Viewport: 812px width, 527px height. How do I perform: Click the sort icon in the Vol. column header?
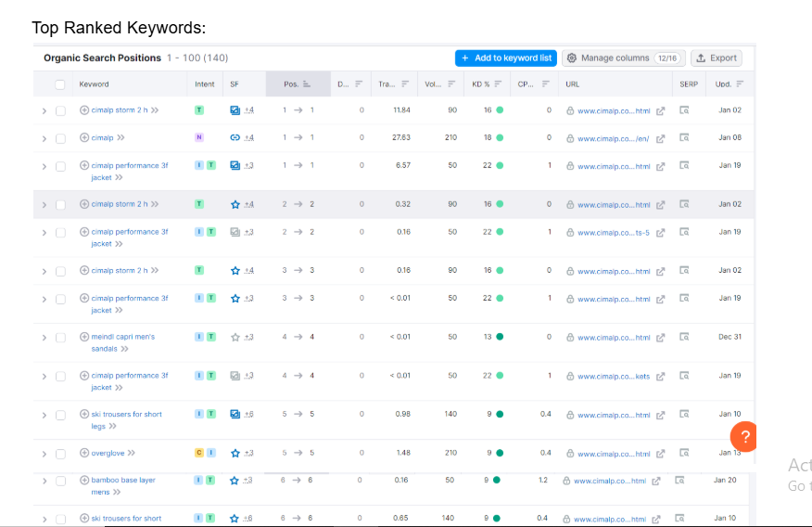tap(451, 84)
